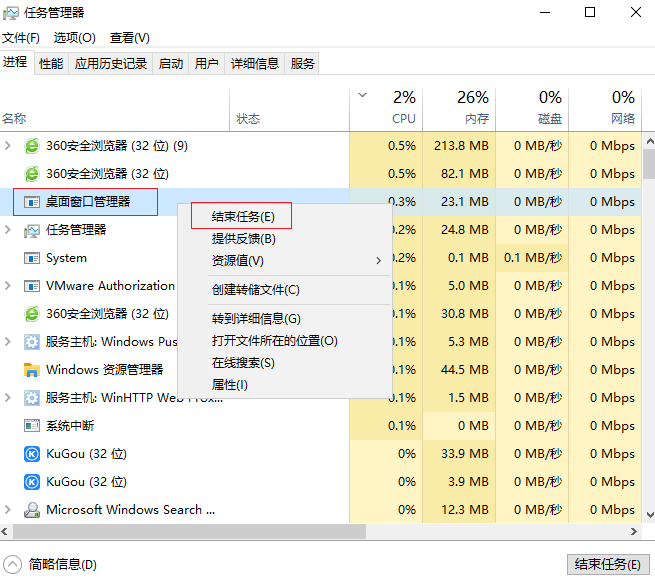
Task: Expand the 360安全浏览器 (9) process group
Action: tap(9, 146)
